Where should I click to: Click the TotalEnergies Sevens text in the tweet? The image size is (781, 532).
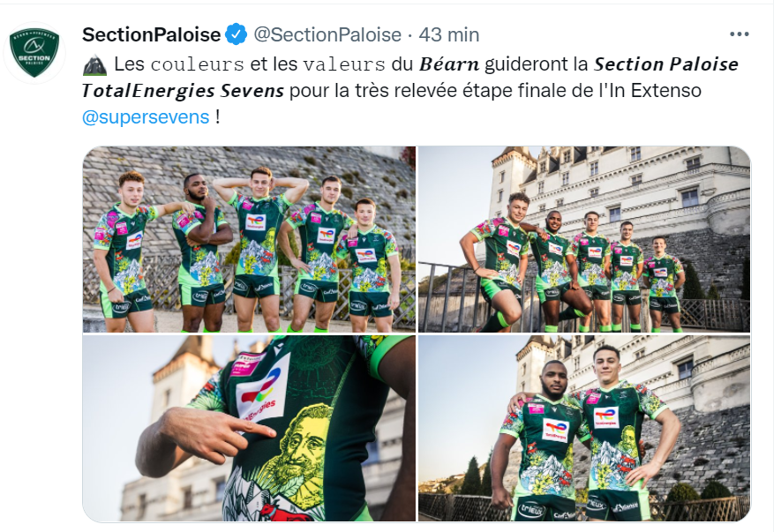point(183,91)
